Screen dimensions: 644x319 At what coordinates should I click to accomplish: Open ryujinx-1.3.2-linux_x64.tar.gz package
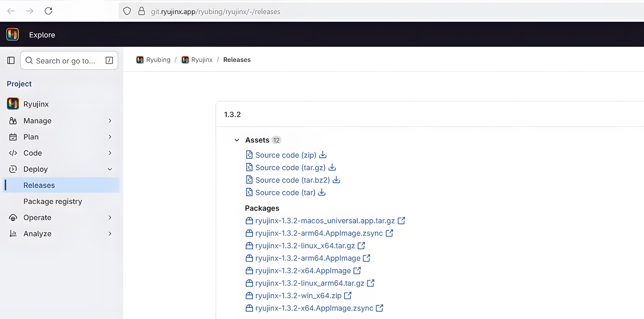click(305, 246)
